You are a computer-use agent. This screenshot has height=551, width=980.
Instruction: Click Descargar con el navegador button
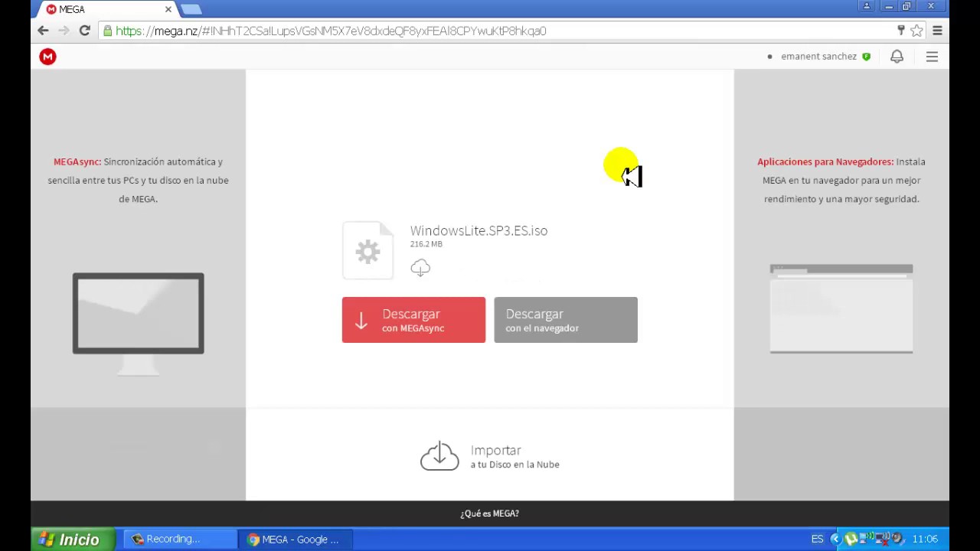566,320
